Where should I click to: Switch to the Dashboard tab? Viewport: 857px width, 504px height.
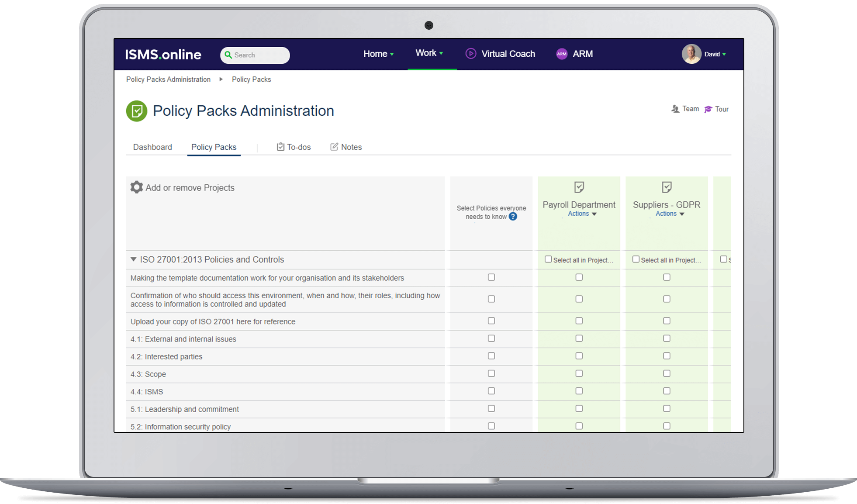pyautogui.click(x=152, y=147)
